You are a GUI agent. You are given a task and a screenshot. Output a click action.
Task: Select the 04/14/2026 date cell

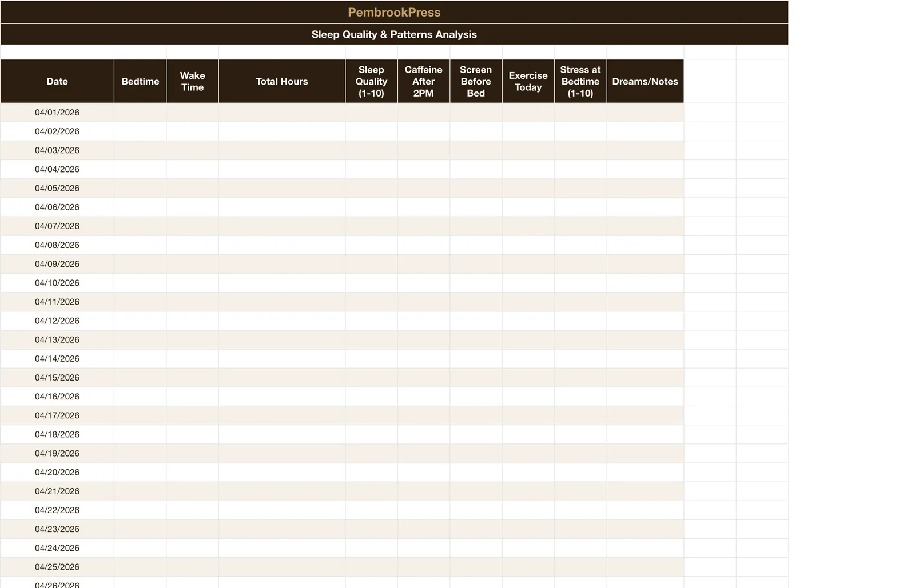click(57, 358)
